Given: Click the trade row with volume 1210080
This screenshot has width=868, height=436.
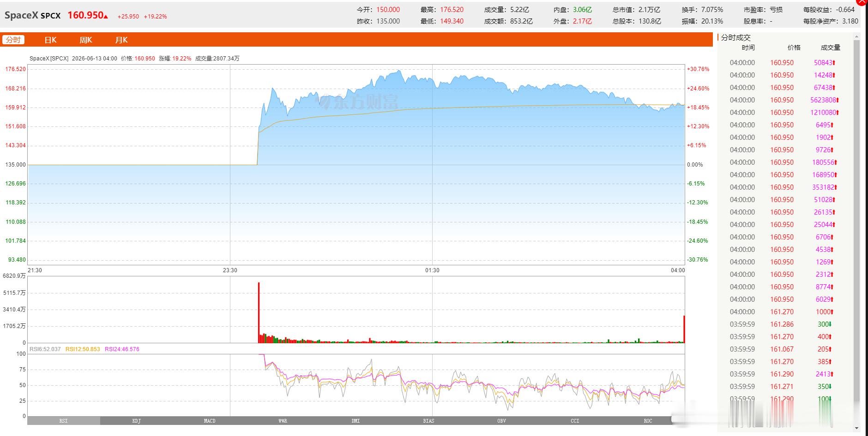Looking at the screenshot, I should tap(784, 113).
